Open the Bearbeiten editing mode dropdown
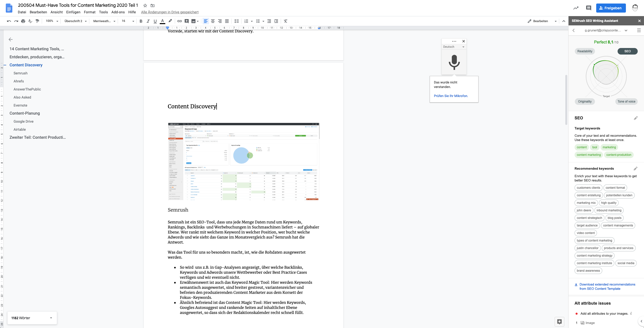The width and height of the screenshot is (644, 328). coord(542,21)
